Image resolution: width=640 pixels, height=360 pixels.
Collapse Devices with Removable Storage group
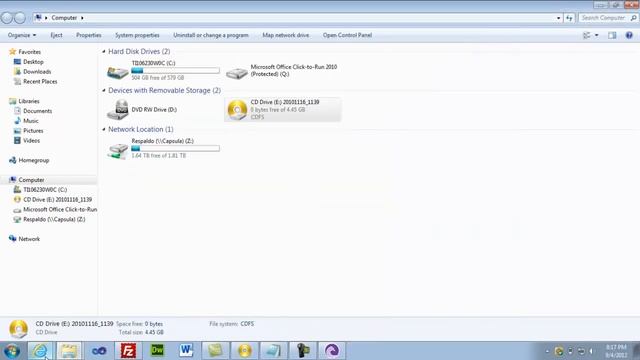[104, 90]
